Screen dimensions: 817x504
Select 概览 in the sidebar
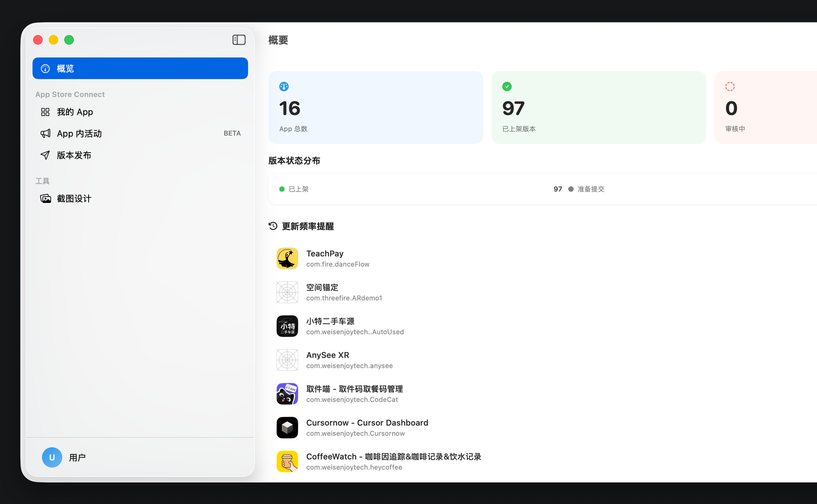140,68
